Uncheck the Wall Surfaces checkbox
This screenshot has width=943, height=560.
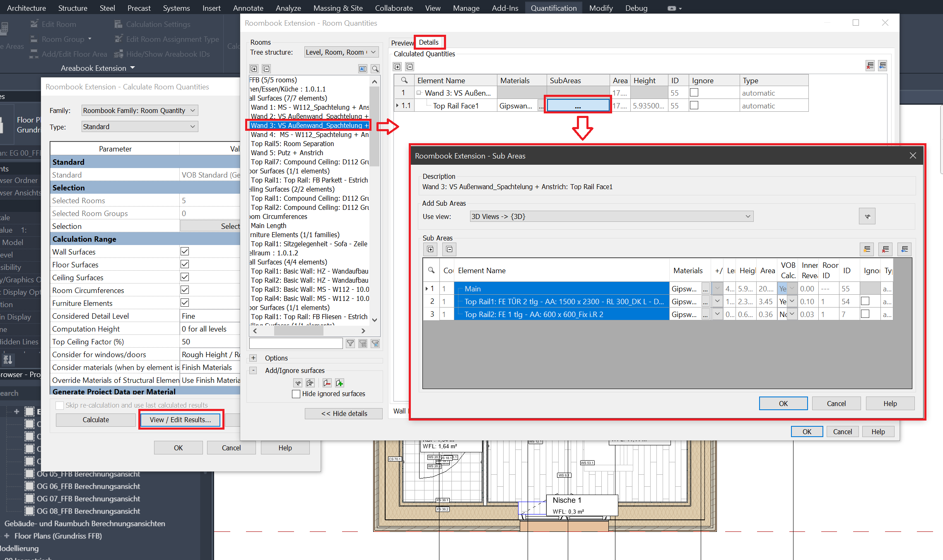(x=185, y=252)
